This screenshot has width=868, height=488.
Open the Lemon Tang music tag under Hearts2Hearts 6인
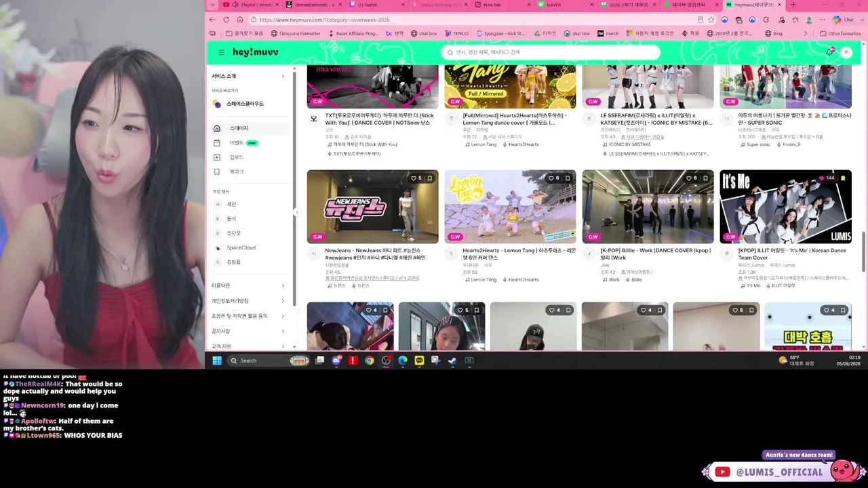click(x=481, y=280)
